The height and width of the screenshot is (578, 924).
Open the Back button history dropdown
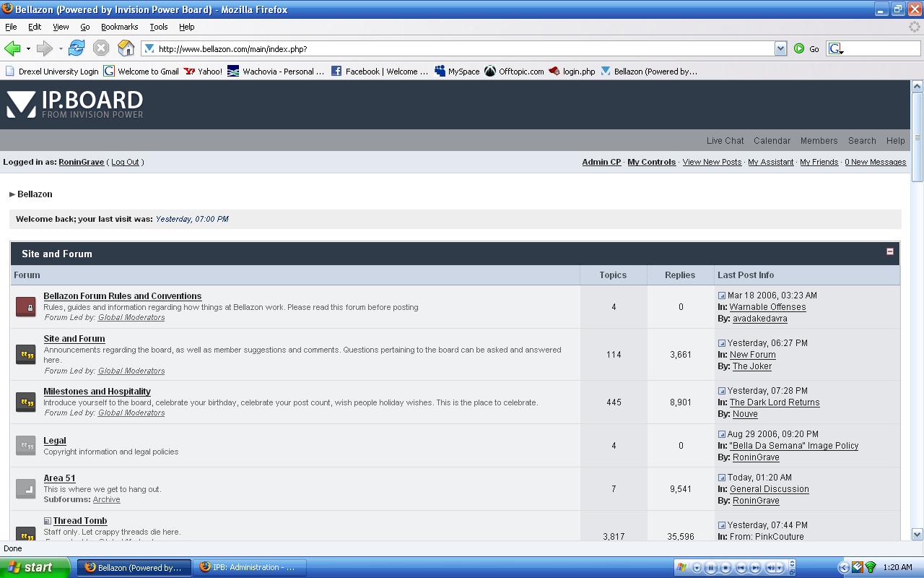pos(28,49)
